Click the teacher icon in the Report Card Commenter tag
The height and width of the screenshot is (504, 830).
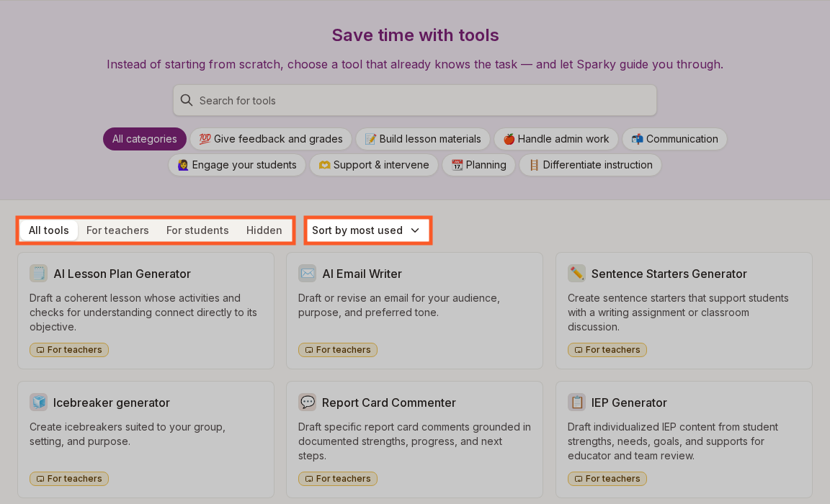point(309,479)
